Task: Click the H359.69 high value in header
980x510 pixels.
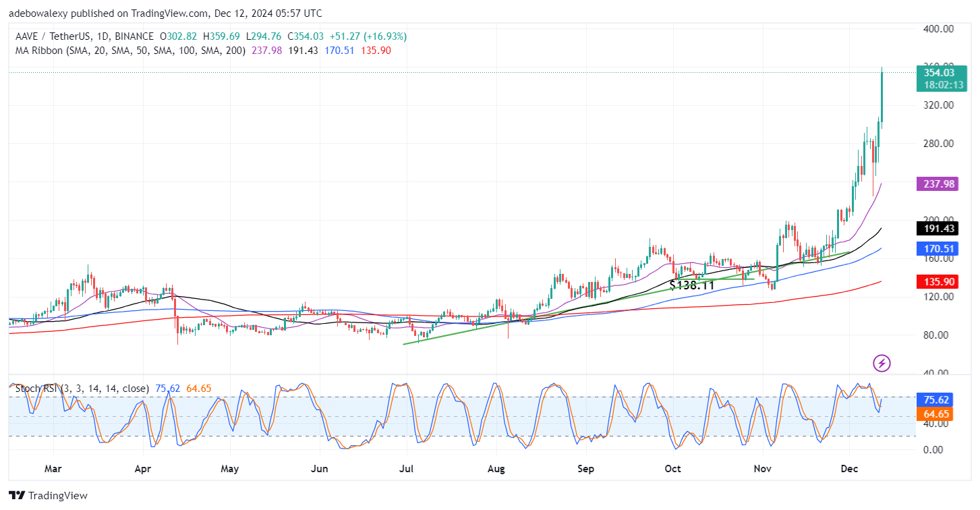Action: click(x=221, y=36)
